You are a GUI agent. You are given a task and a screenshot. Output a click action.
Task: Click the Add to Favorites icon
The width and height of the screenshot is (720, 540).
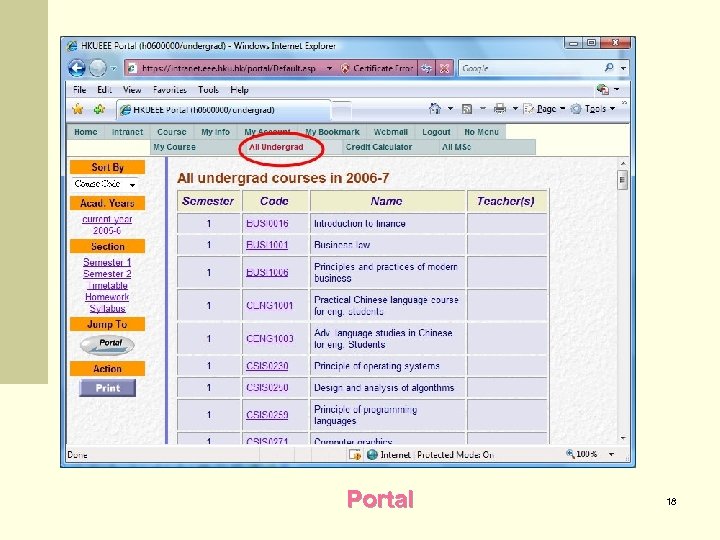pyautogui.click(x=99, y=109)
